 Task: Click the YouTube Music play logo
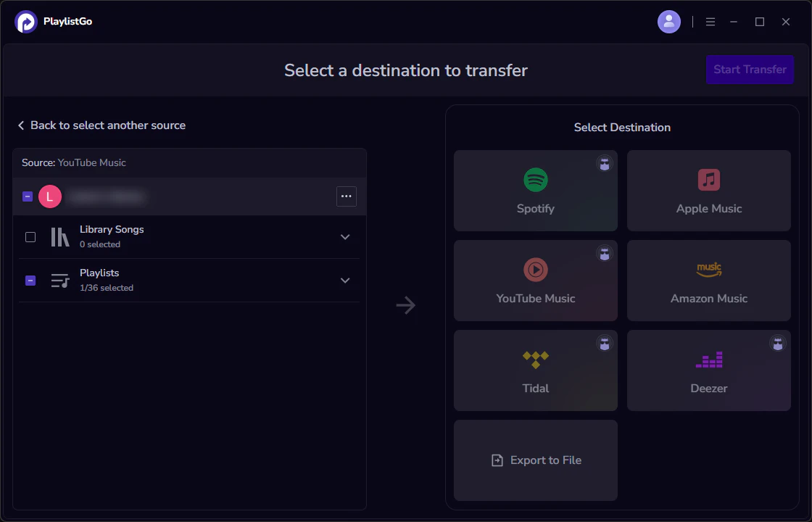point(536,270)
